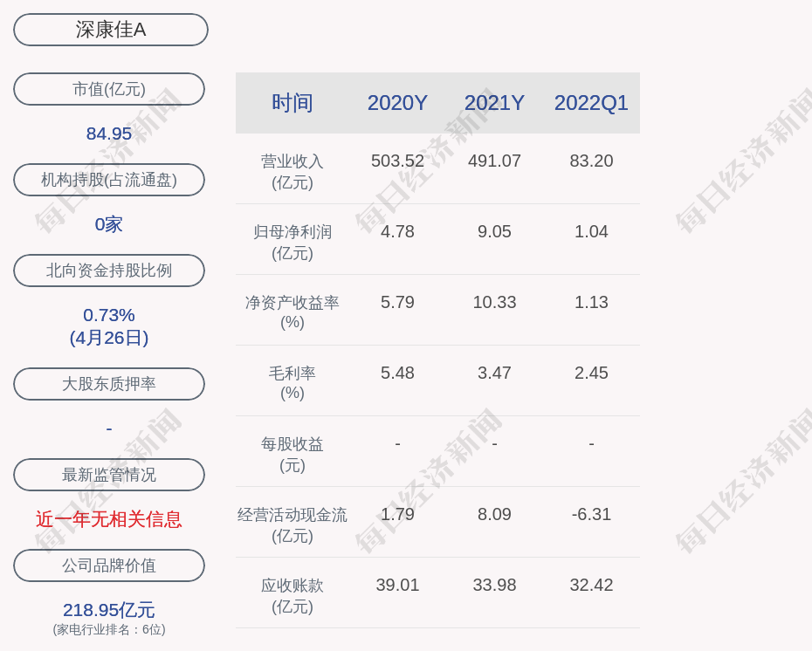Click the 毛利率 (%) row label

(292, 383)
